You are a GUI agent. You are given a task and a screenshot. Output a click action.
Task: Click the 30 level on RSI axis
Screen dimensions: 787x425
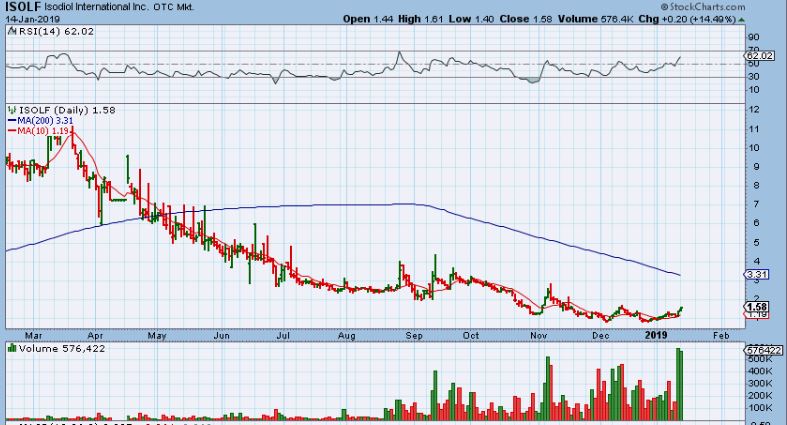click(x=753, y=77)
